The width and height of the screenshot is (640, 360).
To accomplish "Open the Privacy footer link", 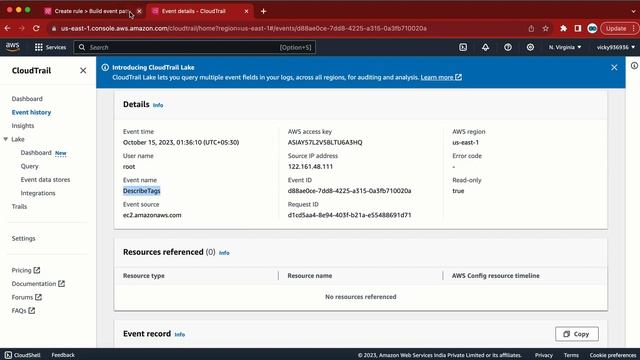I will [544, 355].
